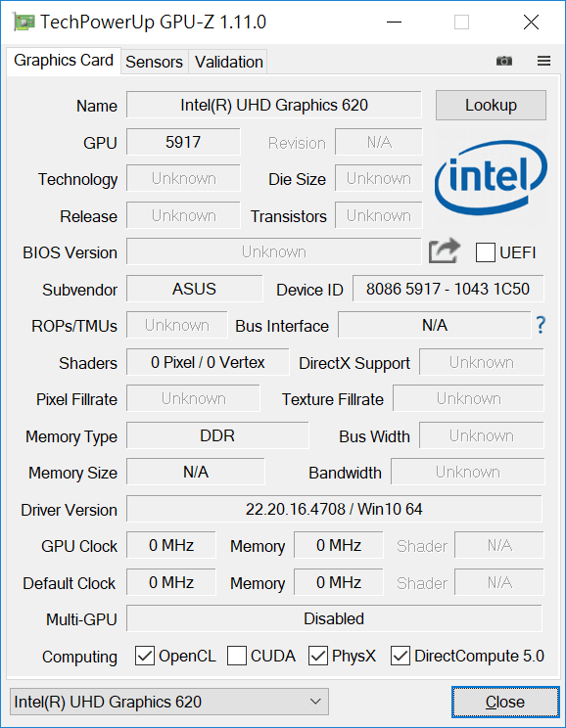This screenshot has height=728, width=566.
Task: Click the DirectX Support field showing Unknown
Action: coord(482,362)
